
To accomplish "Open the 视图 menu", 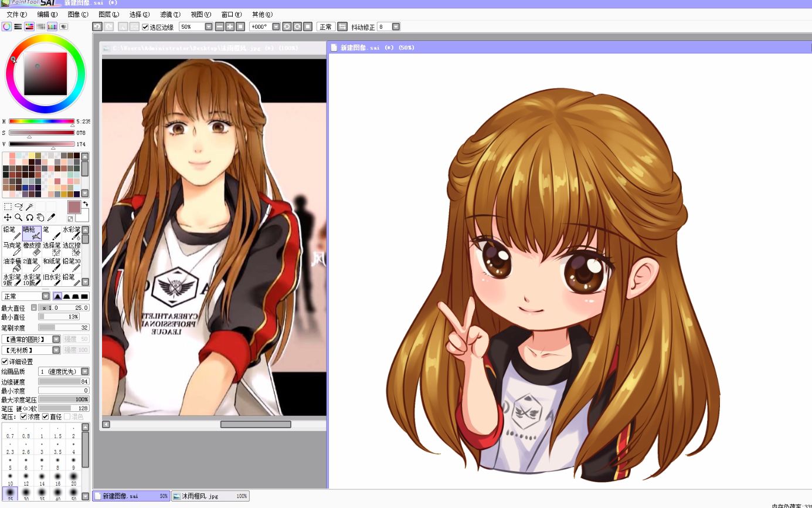I will [x=201, y=14].
